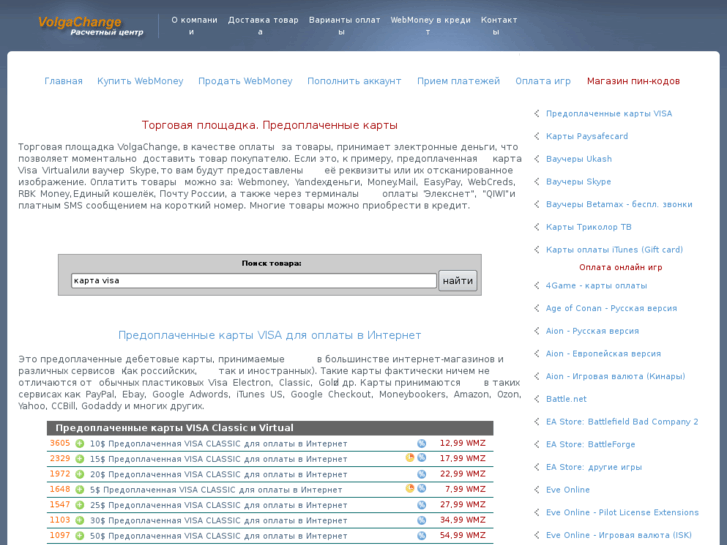Viewport: 727px width, 545px height.
Task: Open Магазин пин-кодов tab
Action: coord(633,81)
